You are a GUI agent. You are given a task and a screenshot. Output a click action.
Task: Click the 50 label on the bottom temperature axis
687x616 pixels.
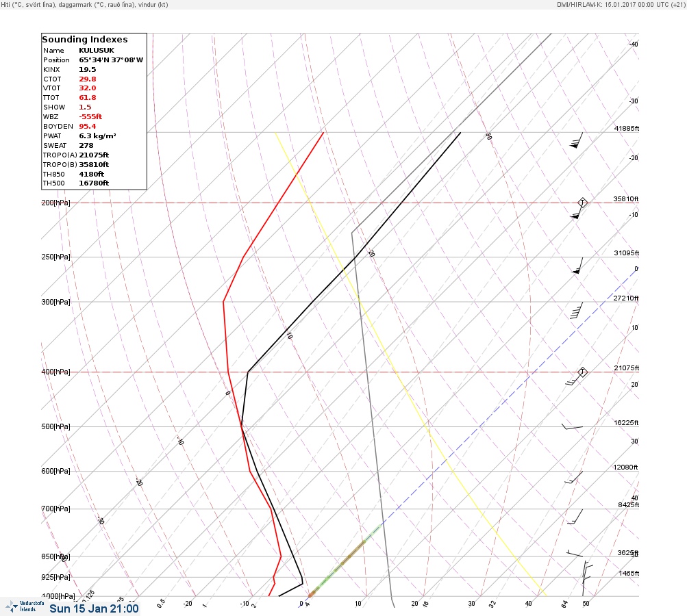coord(586,603)
